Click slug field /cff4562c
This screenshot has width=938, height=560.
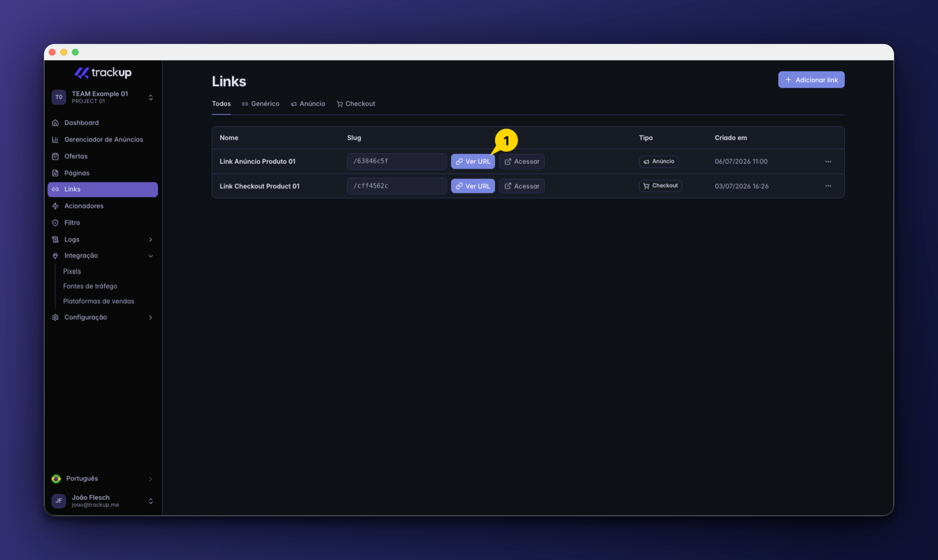397,186
